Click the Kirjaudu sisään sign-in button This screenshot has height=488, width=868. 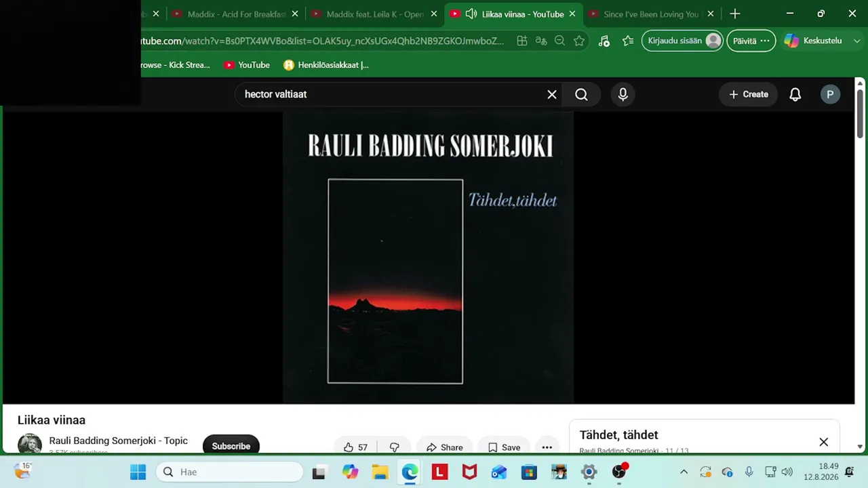682,41
